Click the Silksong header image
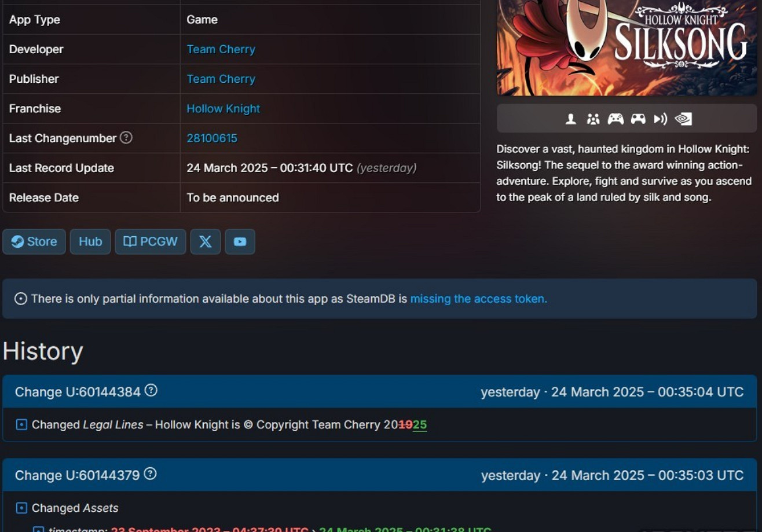762x532 pixels. [627, 46]
